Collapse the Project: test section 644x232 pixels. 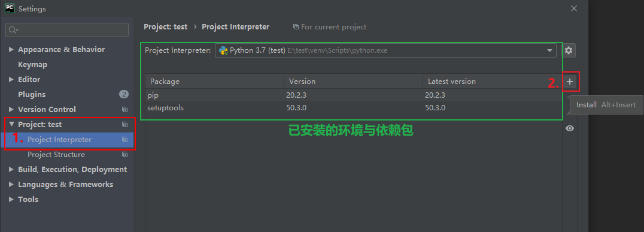click(x=11, y=124)
